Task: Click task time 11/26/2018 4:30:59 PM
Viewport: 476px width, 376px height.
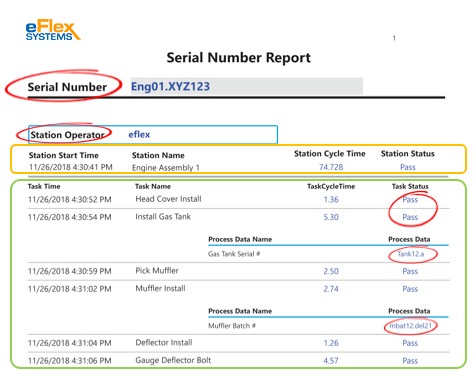Action: click(70, 271)
